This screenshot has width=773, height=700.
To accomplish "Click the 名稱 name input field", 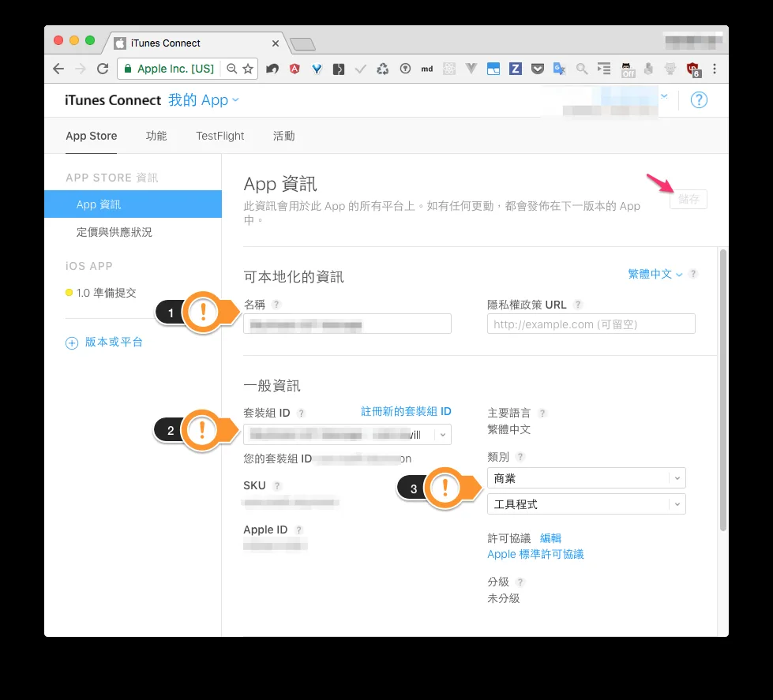I will pos(347,324).
